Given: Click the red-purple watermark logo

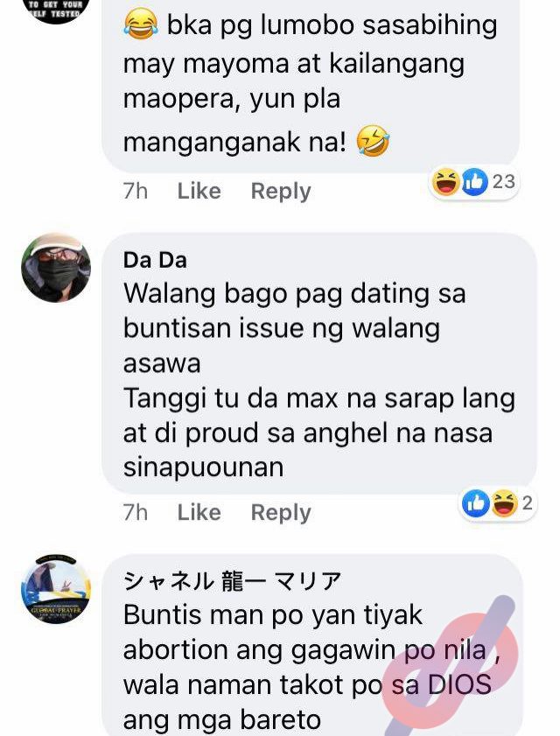Looking at the screenshot, I should coord(451,667).
